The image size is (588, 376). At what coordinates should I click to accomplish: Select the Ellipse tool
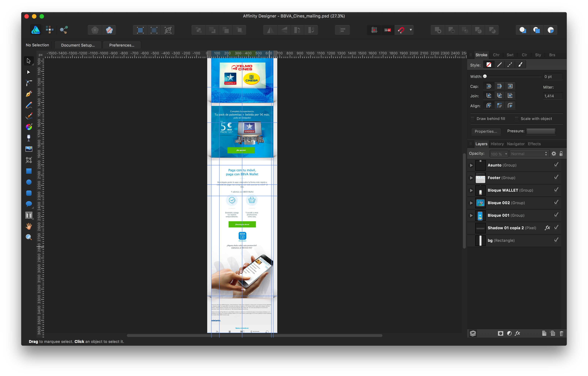click(28, 182)
